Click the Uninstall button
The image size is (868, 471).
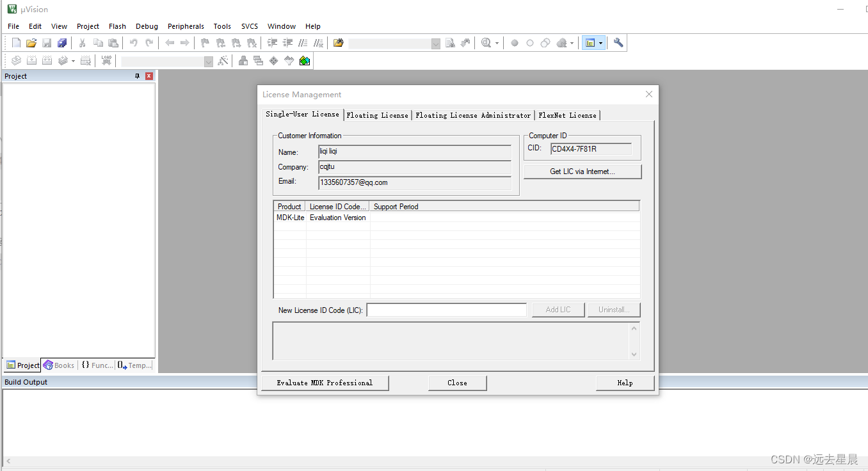614,310
